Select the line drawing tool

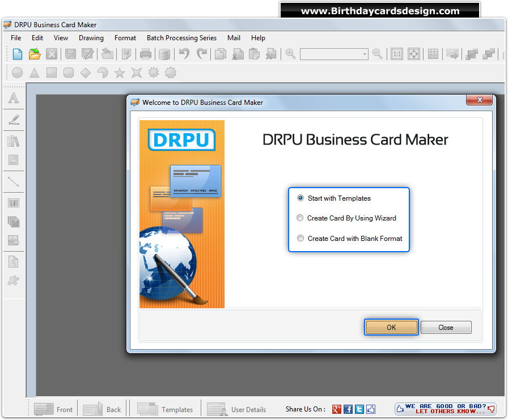click(x=14, y=181)
